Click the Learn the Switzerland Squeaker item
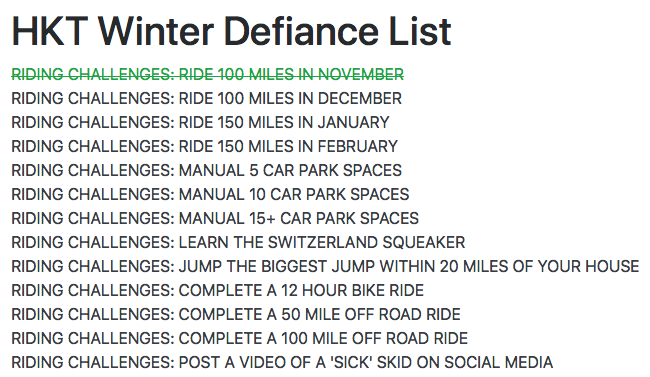The height and width of the screenshot is (377, 650). coord(238,243)
